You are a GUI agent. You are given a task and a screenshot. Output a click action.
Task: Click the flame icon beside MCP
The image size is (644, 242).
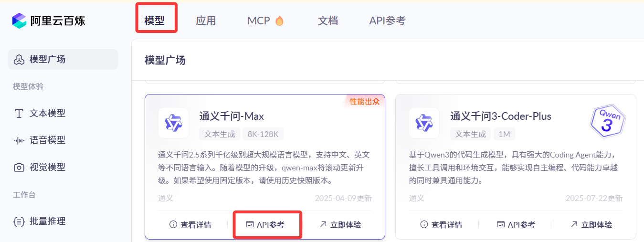pos(279,21)
